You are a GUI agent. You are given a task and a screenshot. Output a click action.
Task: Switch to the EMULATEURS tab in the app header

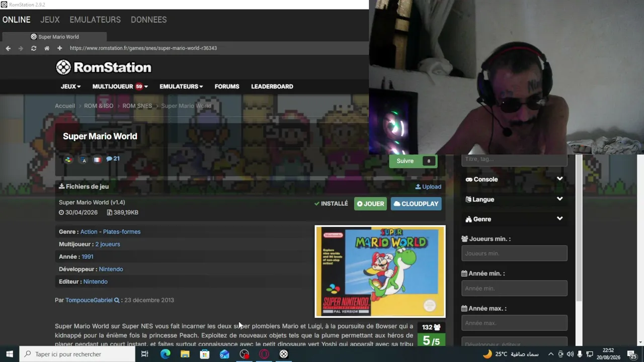pyautogui.click(x=95, y=20)
